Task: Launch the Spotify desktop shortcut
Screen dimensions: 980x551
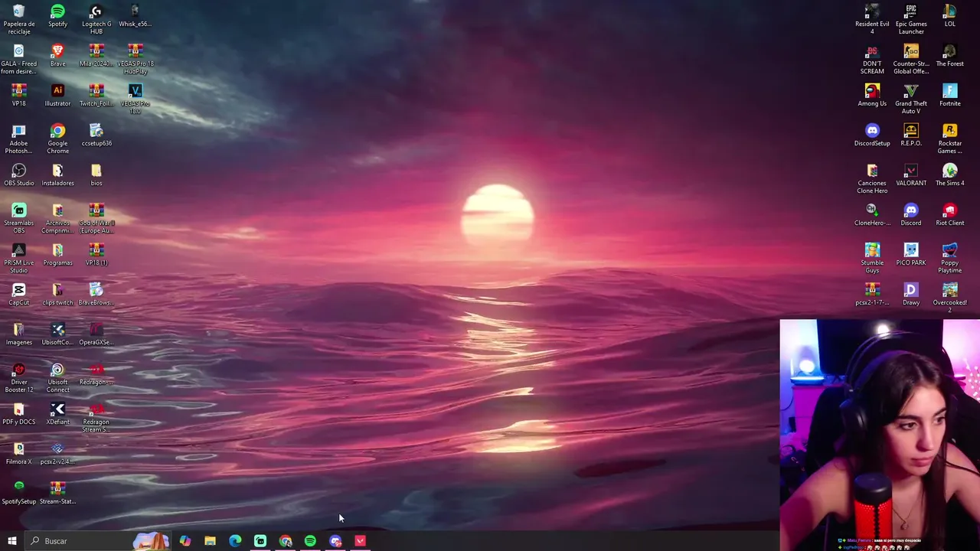Action: click(57, 15)
